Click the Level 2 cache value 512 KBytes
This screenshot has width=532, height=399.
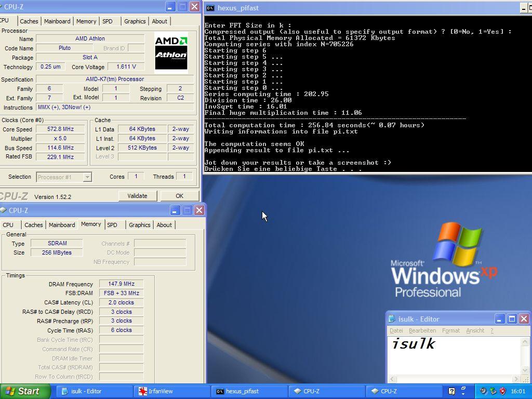[x=142, y=148]
